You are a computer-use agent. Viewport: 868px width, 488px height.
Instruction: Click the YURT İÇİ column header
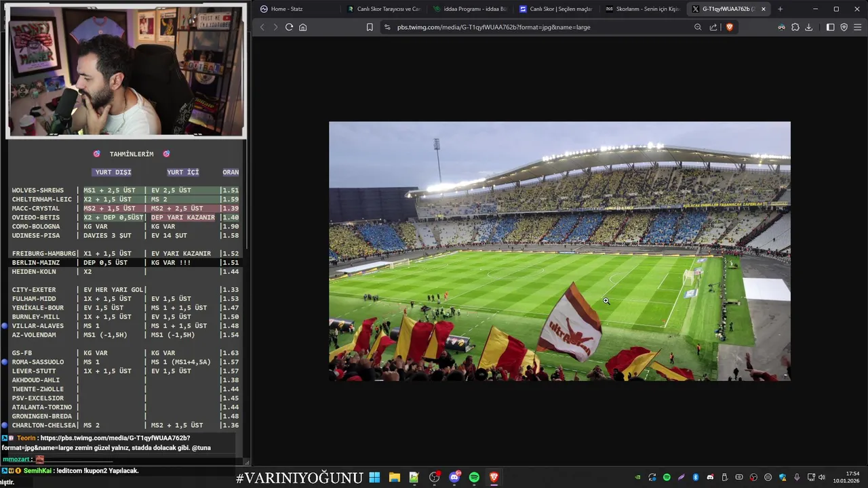[x=183, y=172]
